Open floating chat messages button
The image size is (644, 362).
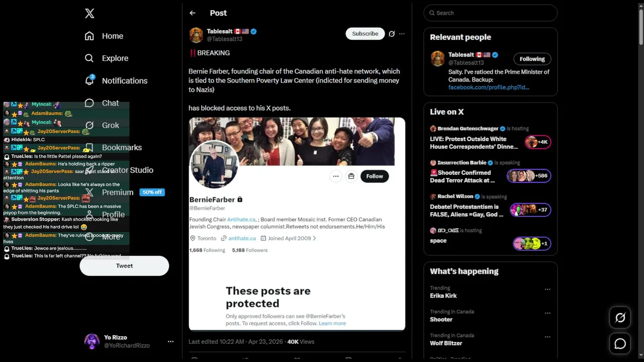click(620, 343)
